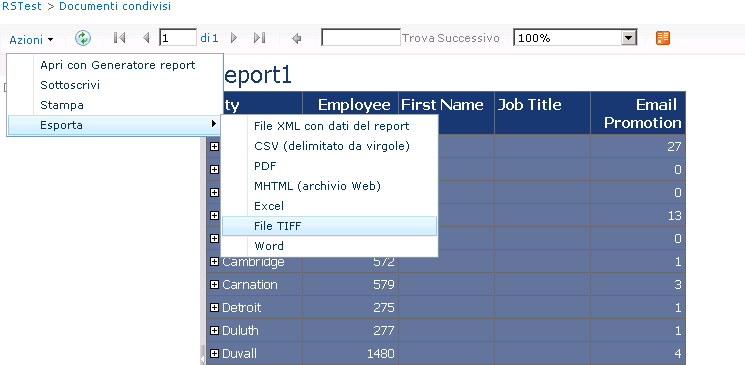
Task: Expand the Cambridge row
Action: [x=214, y=261]
